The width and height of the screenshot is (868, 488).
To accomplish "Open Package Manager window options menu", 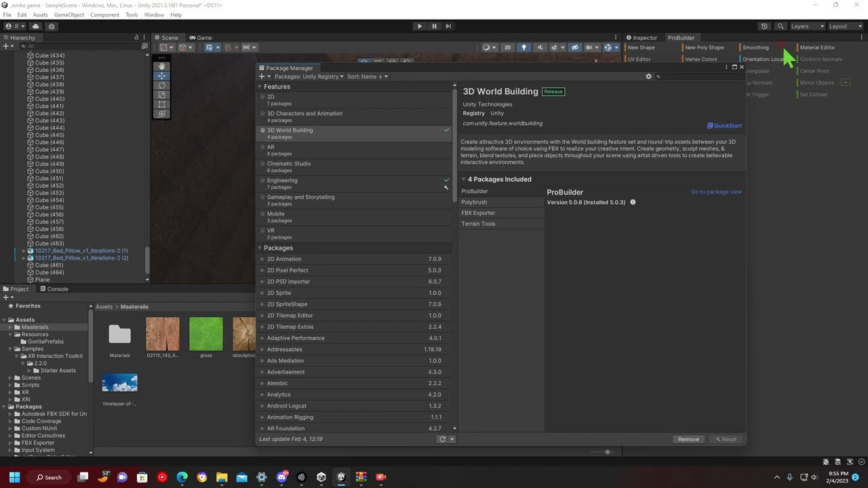I will click(726, 67).
